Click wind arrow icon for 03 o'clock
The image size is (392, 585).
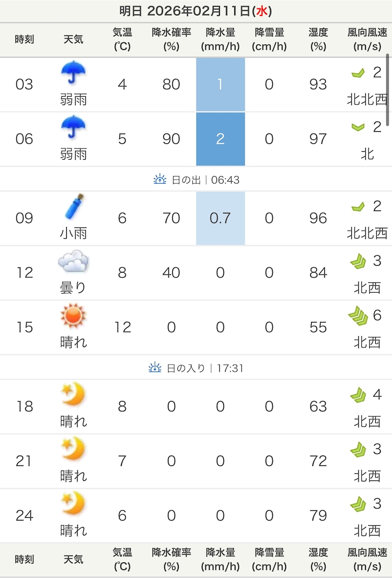tap(358, 73)
